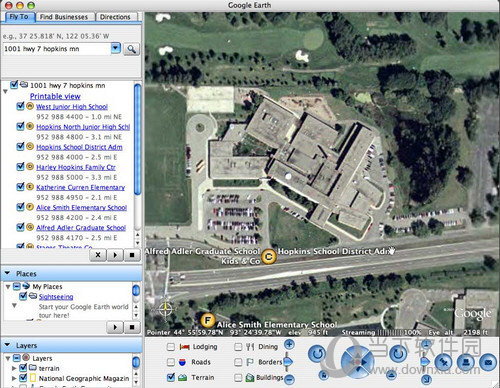Screen dimensions: 500x388
Task: Enable the Lodging layer checkbox
Action: 171,347
